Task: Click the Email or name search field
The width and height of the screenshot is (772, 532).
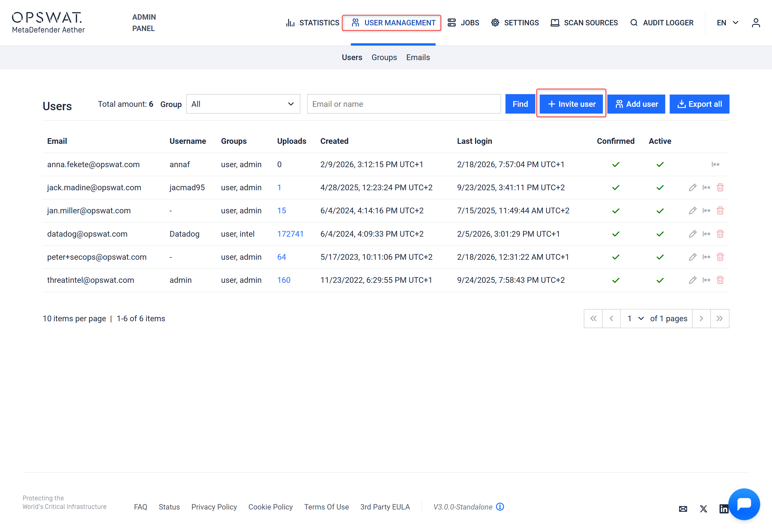Action: [404, 104]
